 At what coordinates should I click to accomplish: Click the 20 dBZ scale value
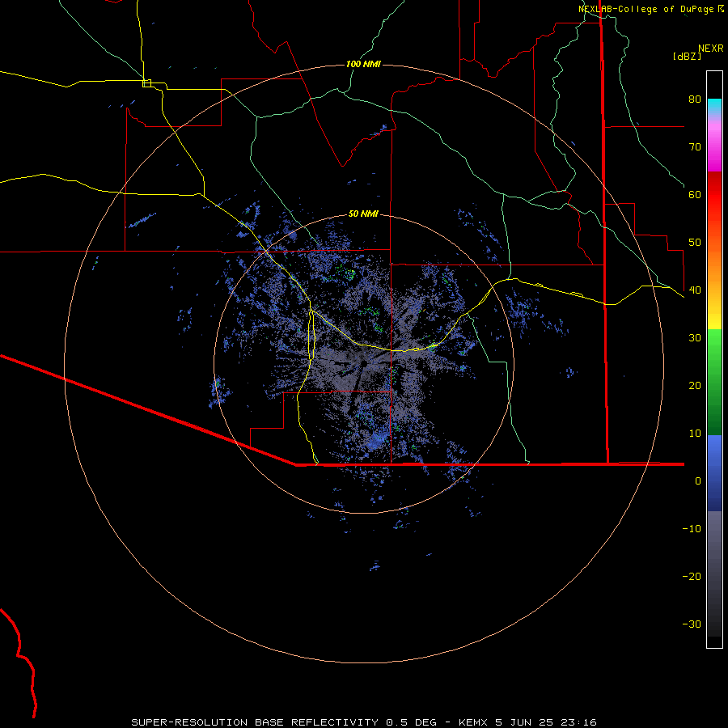[695, 386]
